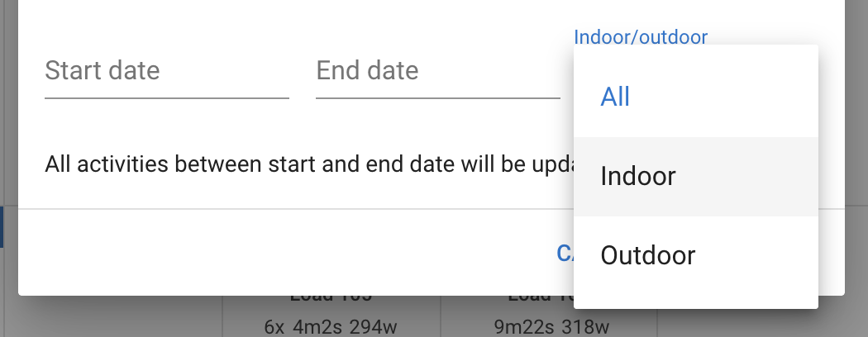This screenshot has height=337, width=868.
Task: Click the 9m22s 318w interval summary
Action: [x=551, y=327]
